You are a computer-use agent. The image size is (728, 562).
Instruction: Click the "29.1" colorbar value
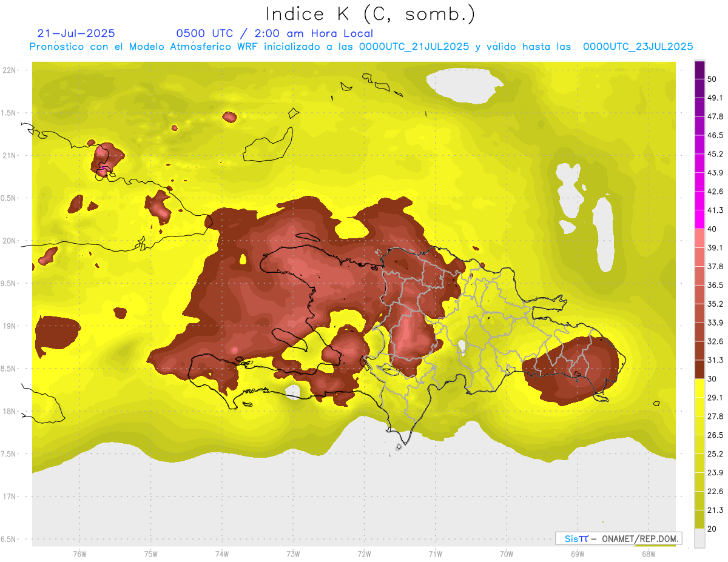(715, 397)
